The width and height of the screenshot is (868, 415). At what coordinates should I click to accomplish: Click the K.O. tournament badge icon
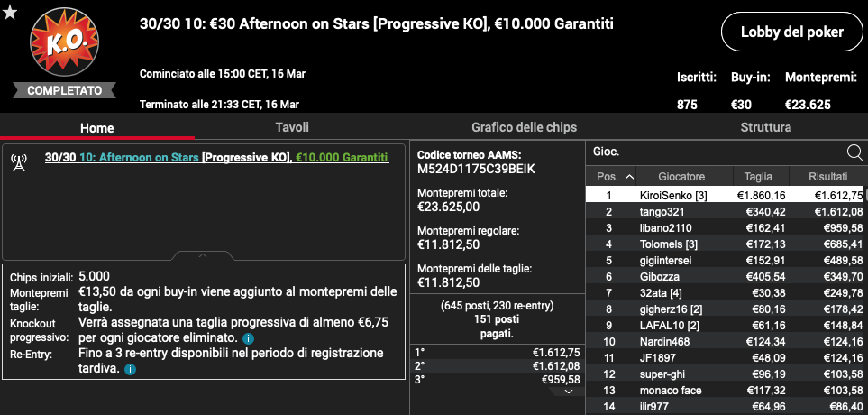[x=64, y=42]
